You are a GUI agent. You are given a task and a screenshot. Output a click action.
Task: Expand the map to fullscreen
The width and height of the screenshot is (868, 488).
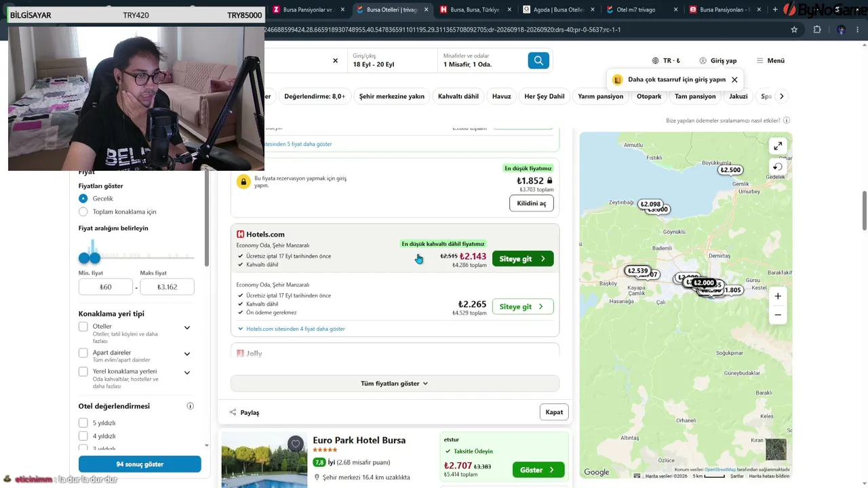[x=778, y=146]
